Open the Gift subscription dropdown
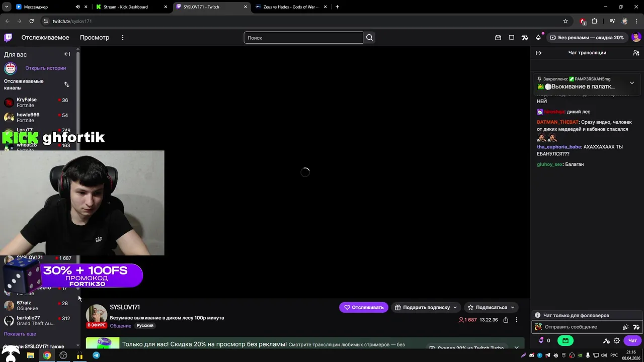The height and width of the screenshot is (362, 644). pyautogui.click(x=426, y=307)
